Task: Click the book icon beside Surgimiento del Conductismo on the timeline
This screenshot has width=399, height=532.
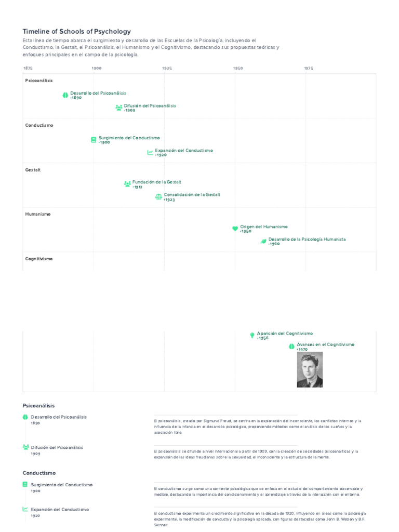Action: [94, 140]
